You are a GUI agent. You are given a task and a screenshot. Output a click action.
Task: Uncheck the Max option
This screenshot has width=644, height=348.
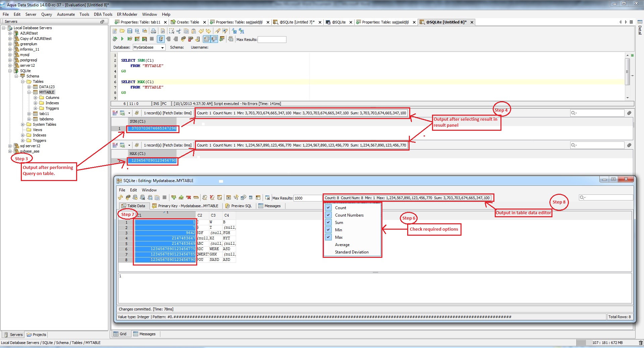[x=328, y=237]
